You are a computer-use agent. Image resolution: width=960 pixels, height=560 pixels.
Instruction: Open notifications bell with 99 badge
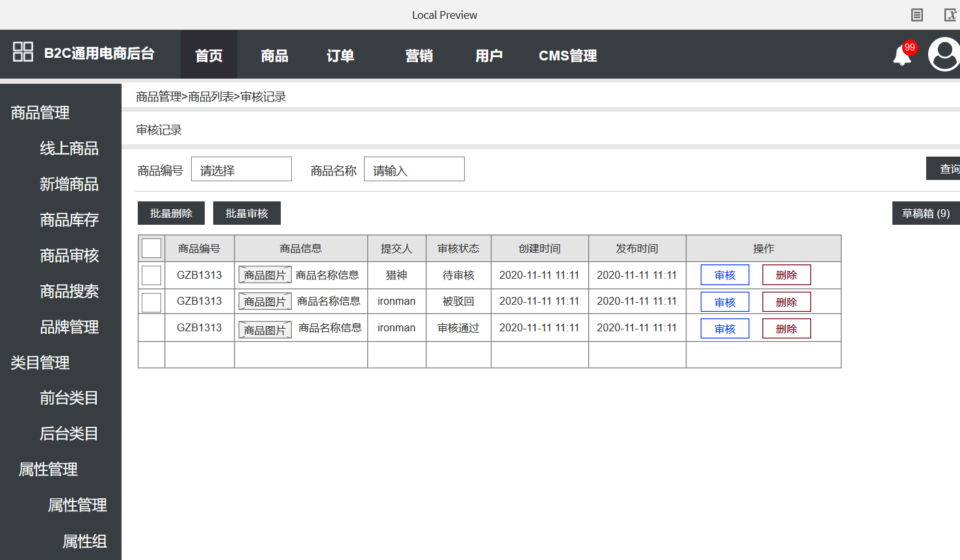(903, 55)
